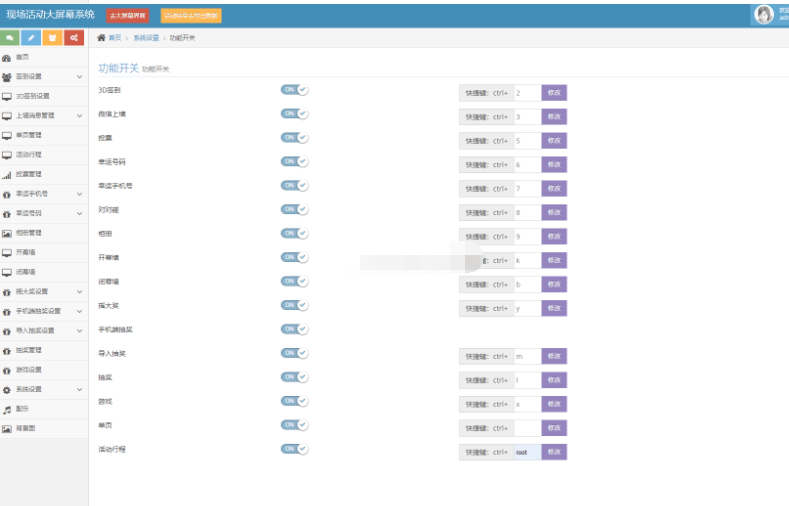Viewport: 789px width, 506px height.
Task: Click the red gears icon button
Action: [74, 38]
